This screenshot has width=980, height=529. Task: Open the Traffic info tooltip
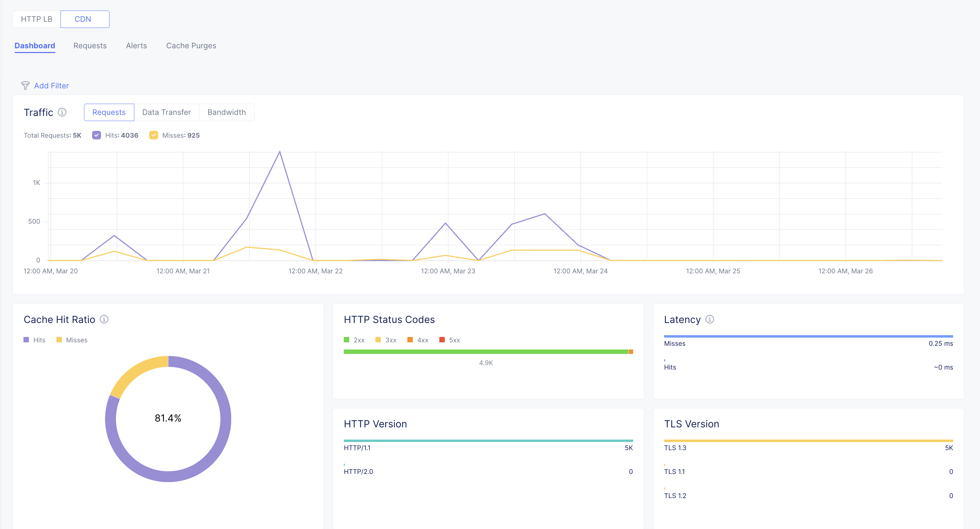click(63, 112)
